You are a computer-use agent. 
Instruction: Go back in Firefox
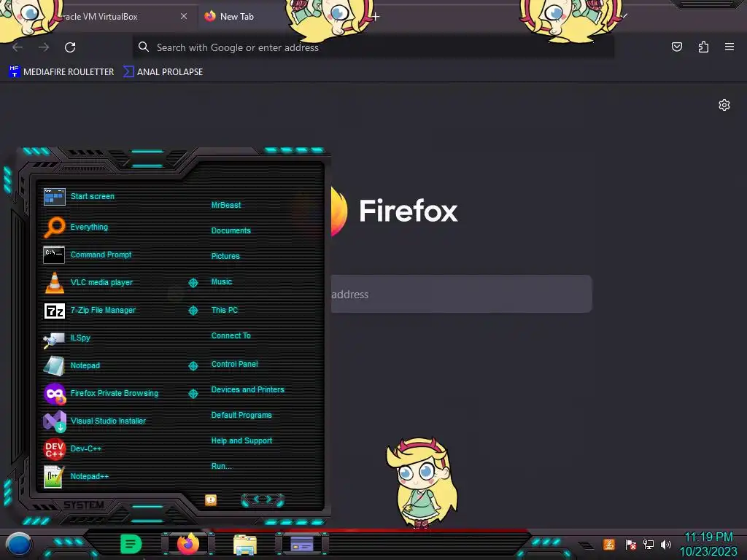click(18, 47)
